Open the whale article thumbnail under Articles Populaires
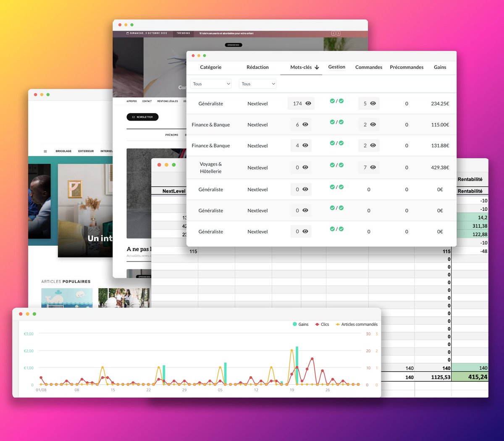The width and height of the screenshot is (504, 441). point(67,298)
